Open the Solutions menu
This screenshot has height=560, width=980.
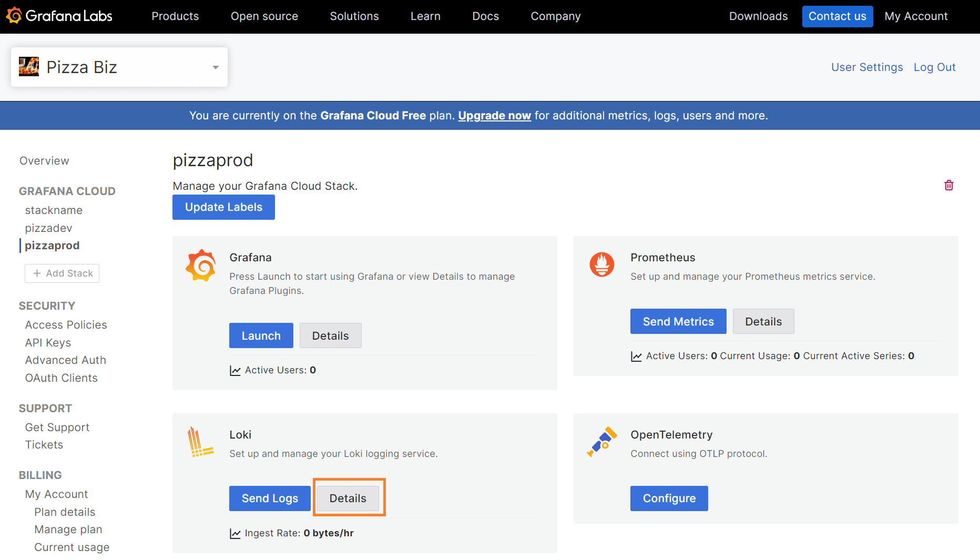[x=354, y=16]
